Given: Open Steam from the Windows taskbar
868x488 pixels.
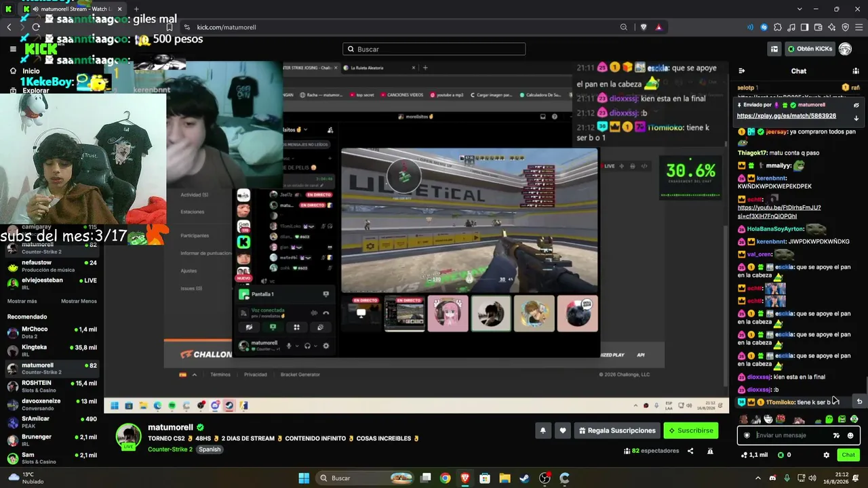Looking at the screenshot, I should click(x=524, y=478).
